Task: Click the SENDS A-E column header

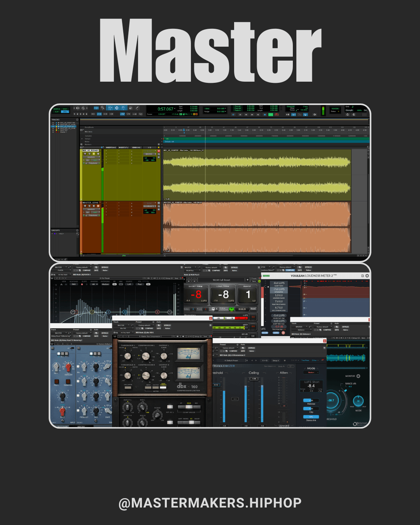Action: click(137, 147)
